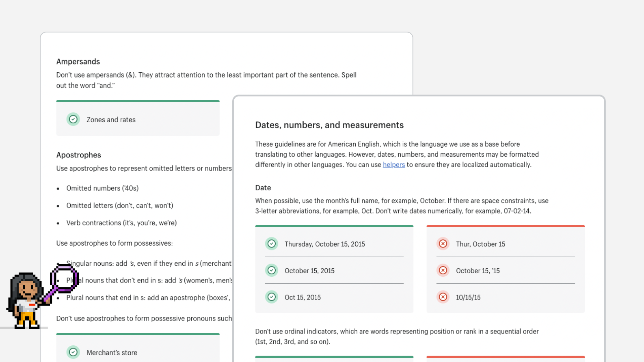The height and width of the screenshot is (362, 644).
Task: Click the green checkmark next to Merchant's store
Action: point(73,352)
